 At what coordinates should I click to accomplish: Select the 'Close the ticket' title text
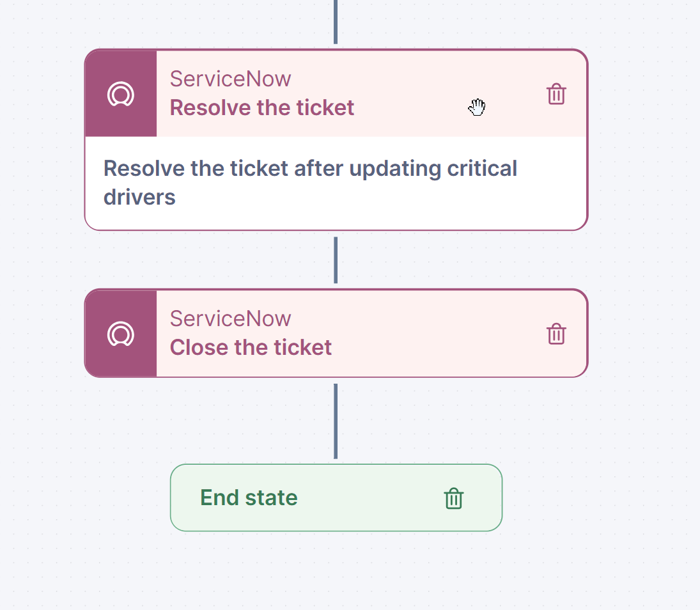pos(251,347)
